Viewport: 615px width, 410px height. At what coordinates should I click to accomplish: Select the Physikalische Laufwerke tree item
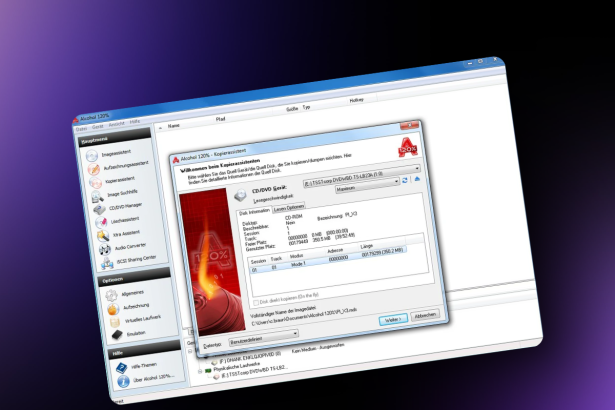(237, 366)
